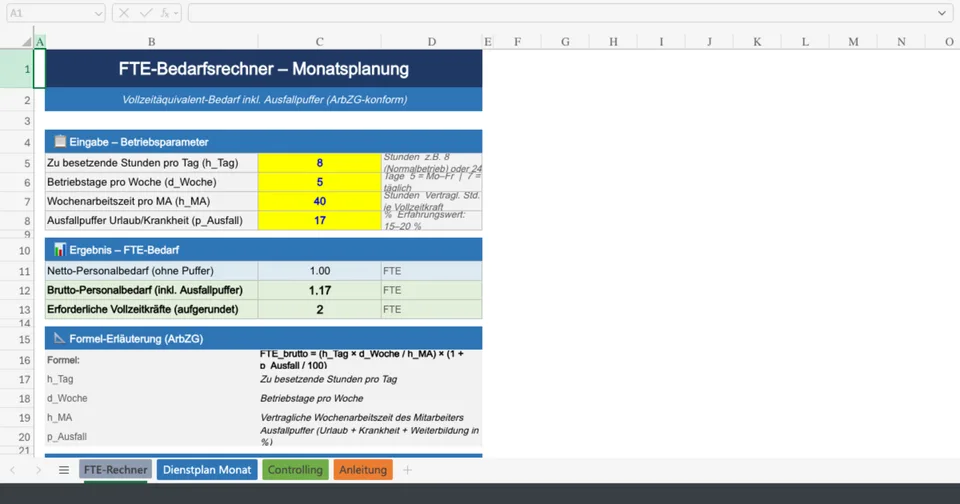Select the h_Tag label in row 17

(x=151, y=379)
